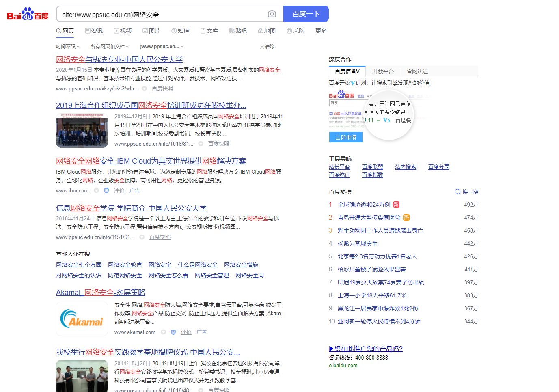Open result 网络安全与执法专业-中国人民公安大学
The image size is (559, 392).
pos(119,60)
